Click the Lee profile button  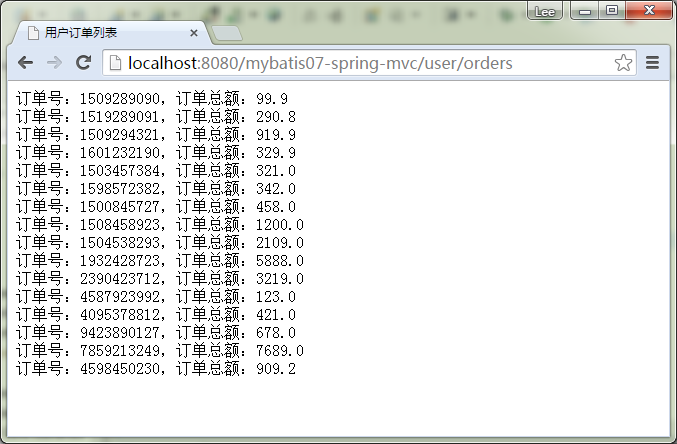[546, 10]
